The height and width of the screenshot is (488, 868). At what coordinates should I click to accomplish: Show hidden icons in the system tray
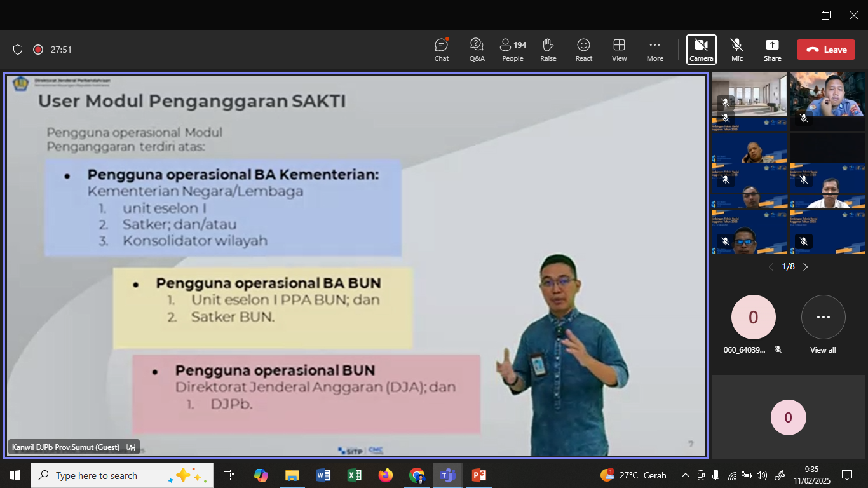[x=685, y=475]
